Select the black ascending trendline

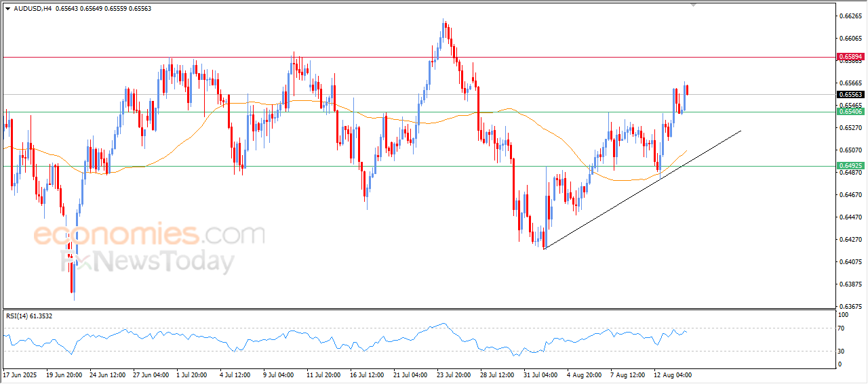click(x=642, y=190)
